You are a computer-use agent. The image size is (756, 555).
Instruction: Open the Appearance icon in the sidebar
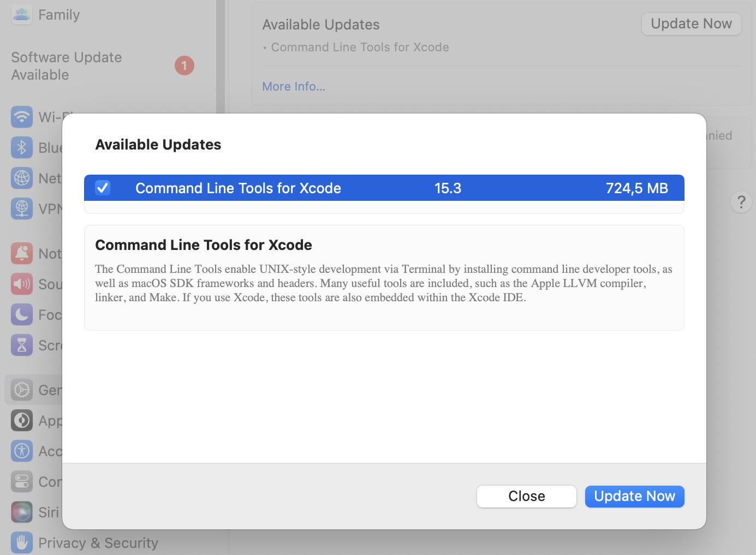click(x=21, y=420)
